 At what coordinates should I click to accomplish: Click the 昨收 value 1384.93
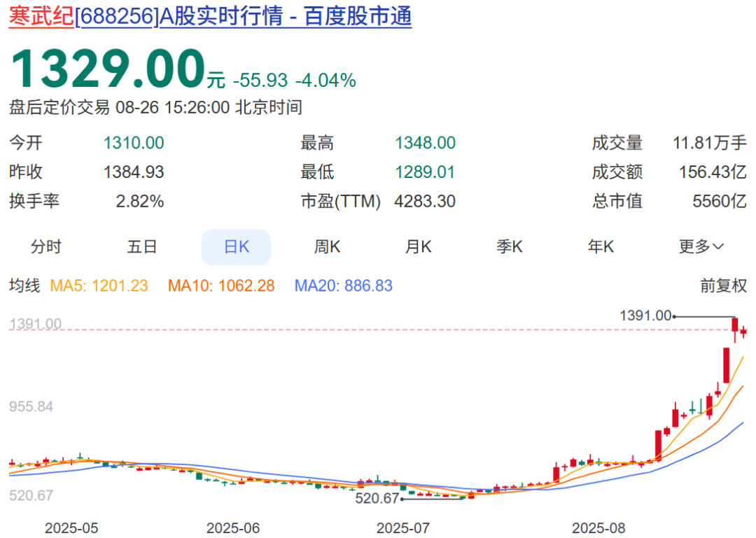(x=134, y=172)
